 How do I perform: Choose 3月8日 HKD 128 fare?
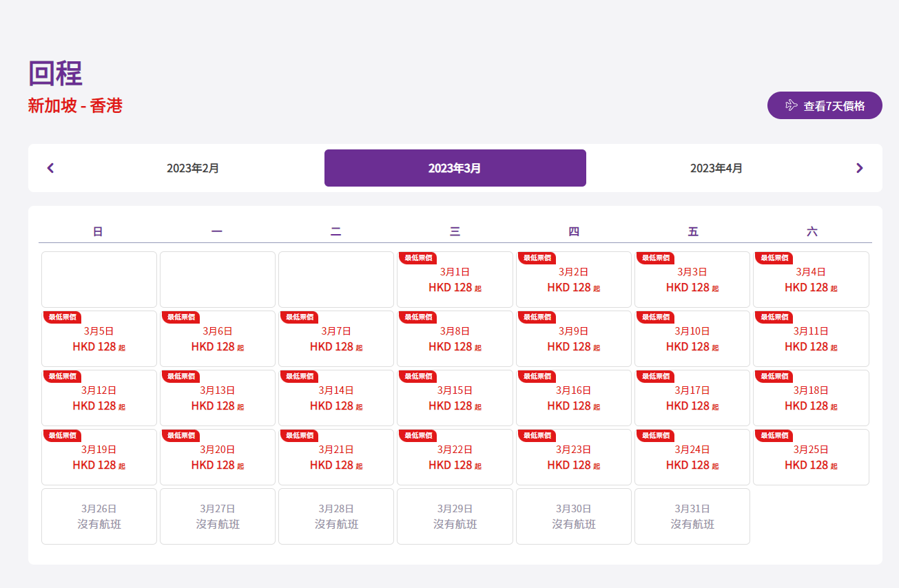pyautogui.click(x=455, y=339)
